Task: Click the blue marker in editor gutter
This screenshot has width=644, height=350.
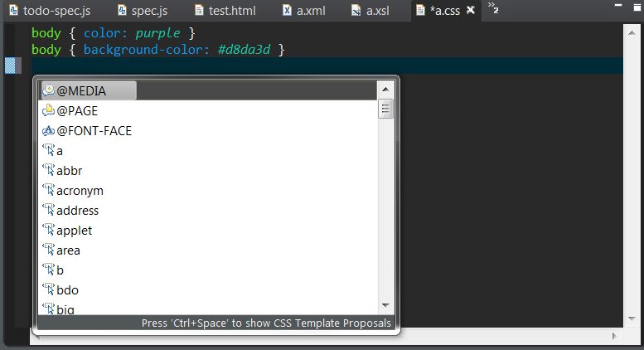Action: (x=10, y=66)
